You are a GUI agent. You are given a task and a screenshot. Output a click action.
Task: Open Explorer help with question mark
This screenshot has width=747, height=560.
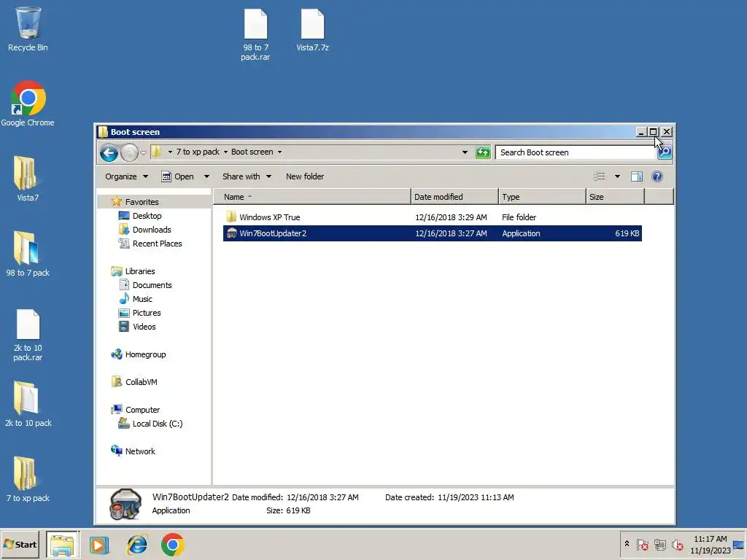tap(657, 176)
